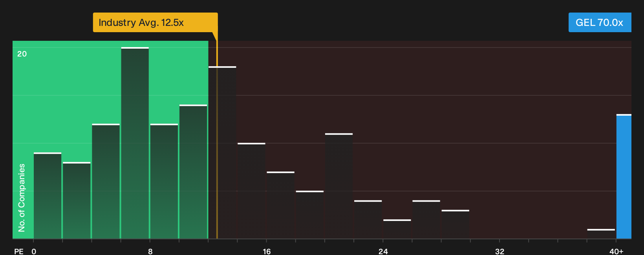
Task: Click the x-axis label 40+
Action: pos(616,251)
